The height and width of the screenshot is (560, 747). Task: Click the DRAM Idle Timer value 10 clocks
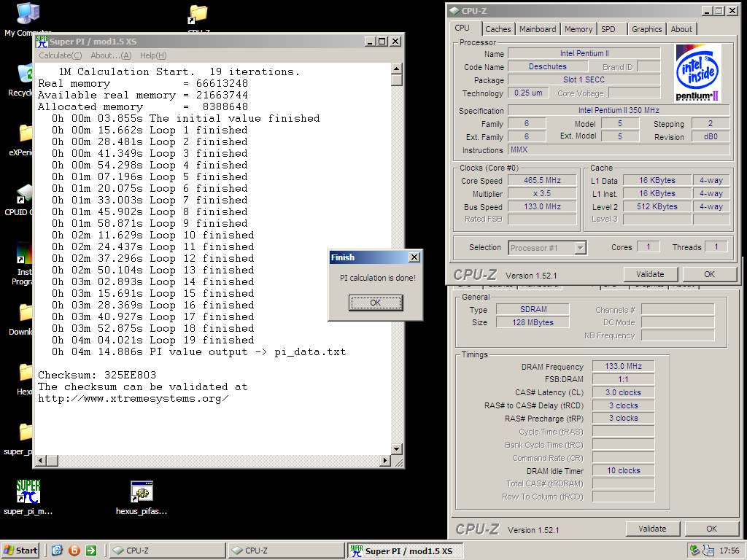click(x=623, y=470)
